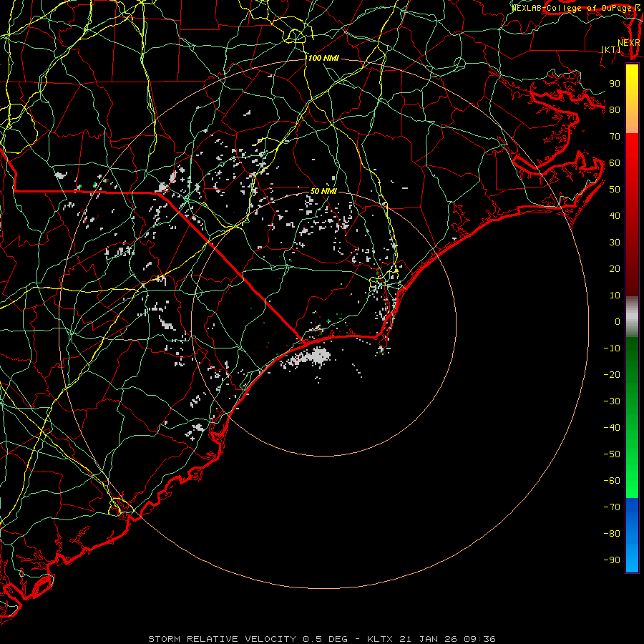Image resolution: width=644 pixels, height=644 pixels.
Task: Click the 50 value on velocity scale
Action: point(615,190)
